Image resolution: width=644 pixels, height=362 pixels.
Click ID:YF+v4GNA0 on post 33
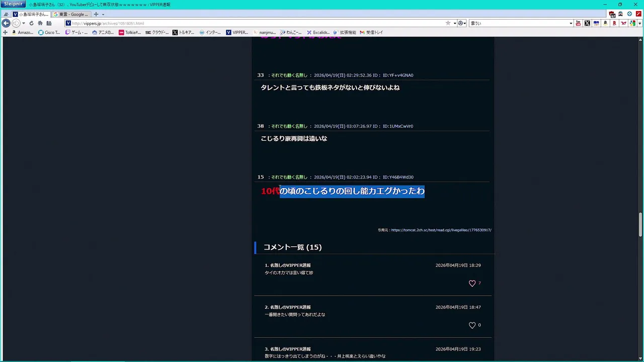click(398, 75)
